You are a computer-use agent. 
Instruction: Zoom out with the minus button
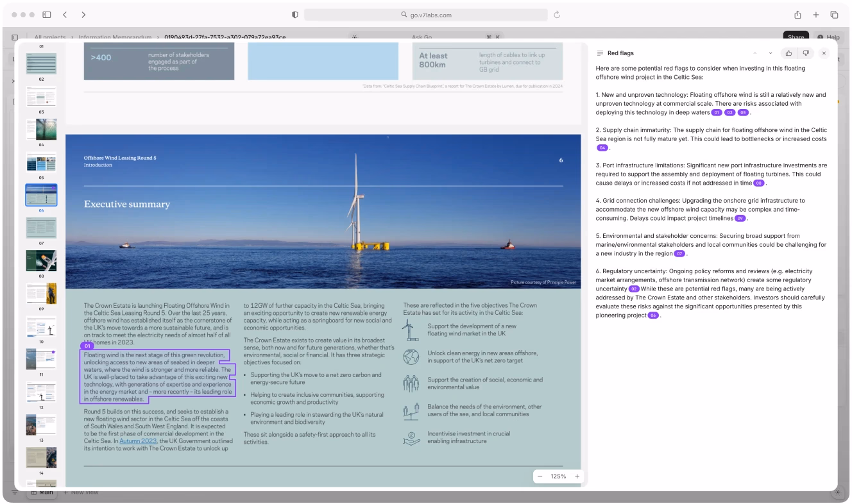(540, 476)
